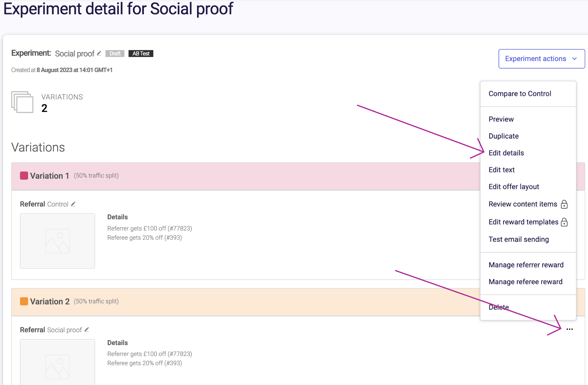
Task: Click the chevron on Experiment actions button
Action: click(x=574, y=59)
